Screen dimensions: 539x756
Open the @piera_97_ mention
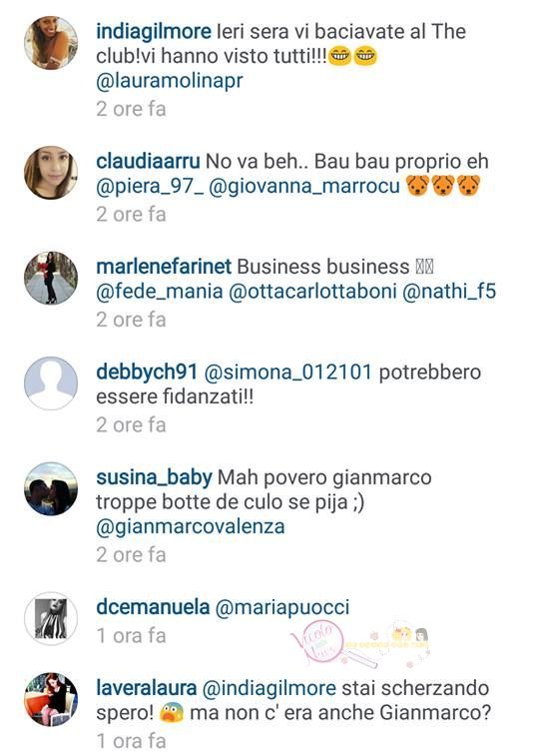150,186
